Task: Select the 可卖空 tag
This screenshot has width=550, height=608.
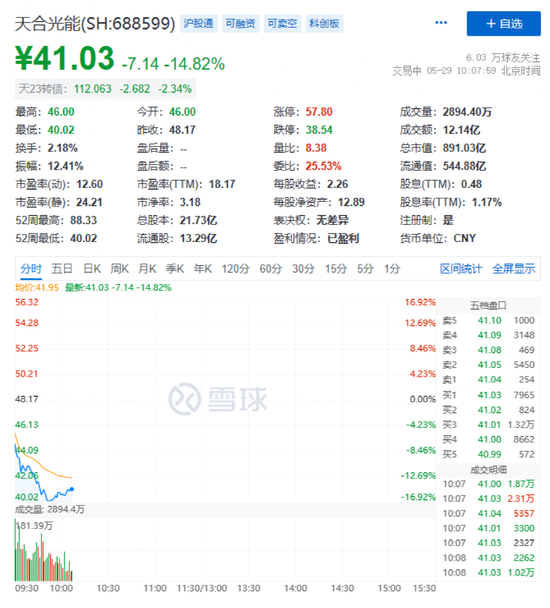Action: click(282, 24)
